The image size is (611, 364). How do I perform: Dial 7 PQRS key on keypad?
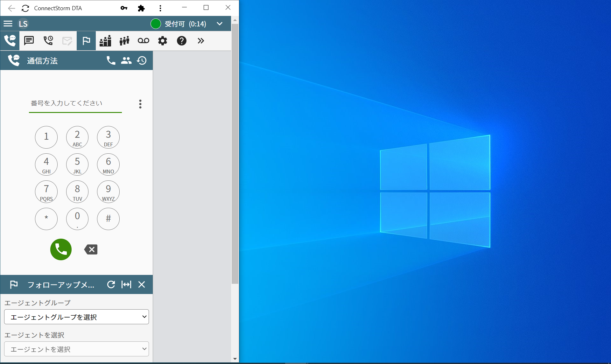46,192
